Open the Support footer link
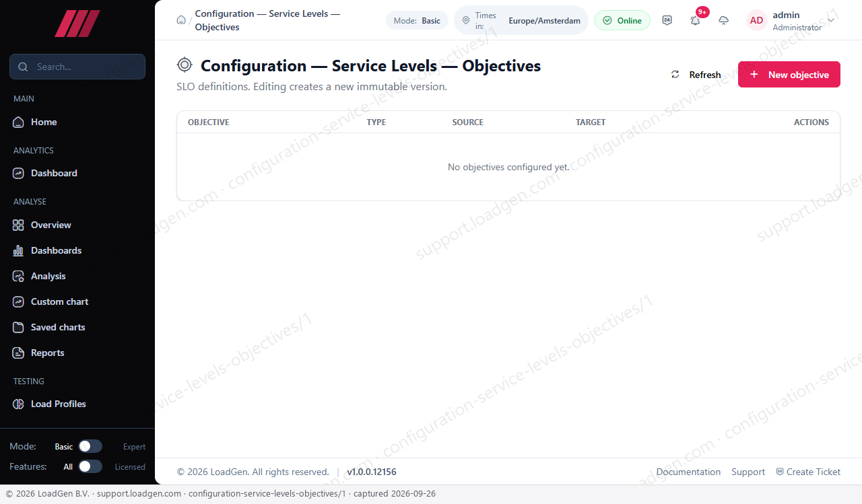Viewport: 862px width, 504px height. coord(748,472)
